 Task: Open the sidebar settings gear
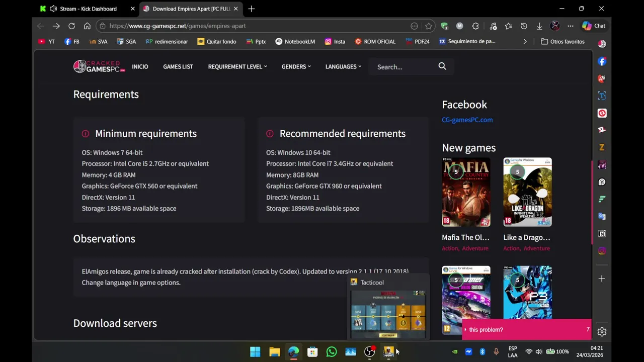602,332
